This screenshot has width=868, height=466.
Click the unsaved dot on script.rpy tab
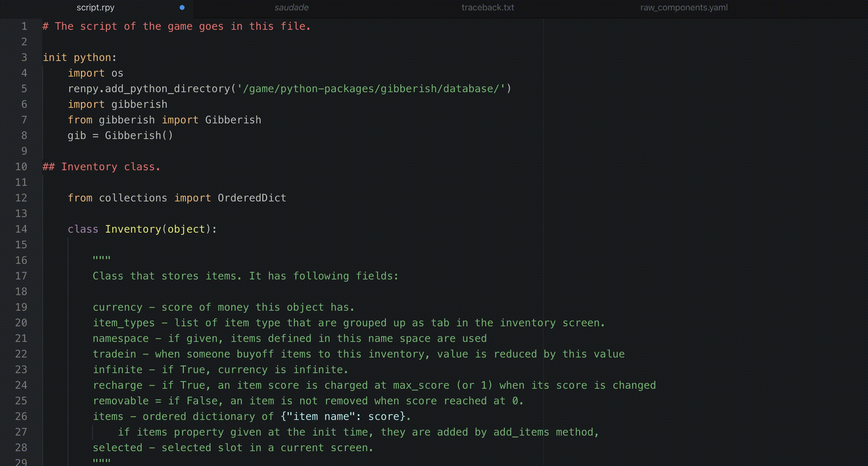pyautogui.click(x=182, y=7)
